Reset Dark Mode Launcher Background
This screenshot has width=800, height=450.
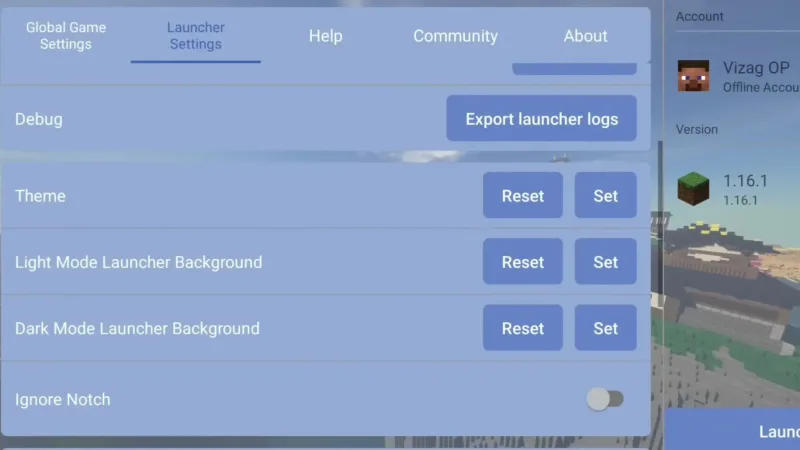click(x=522, y=328)
